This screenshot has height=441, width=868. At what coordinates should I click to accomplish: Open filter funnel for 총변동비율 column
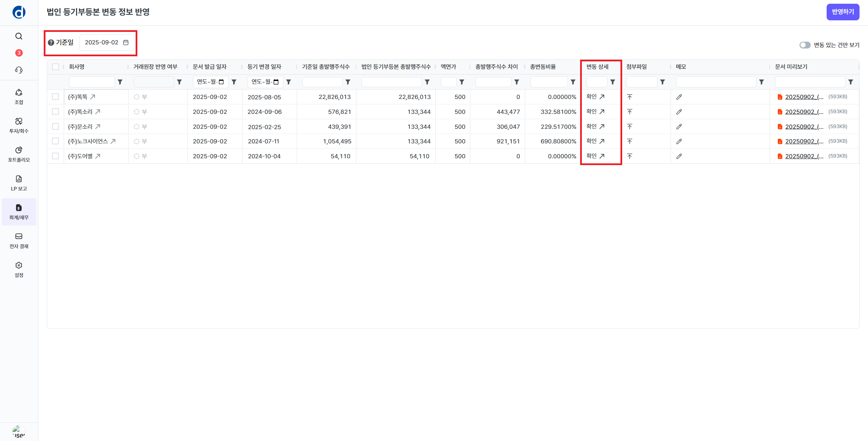point(573,82)
